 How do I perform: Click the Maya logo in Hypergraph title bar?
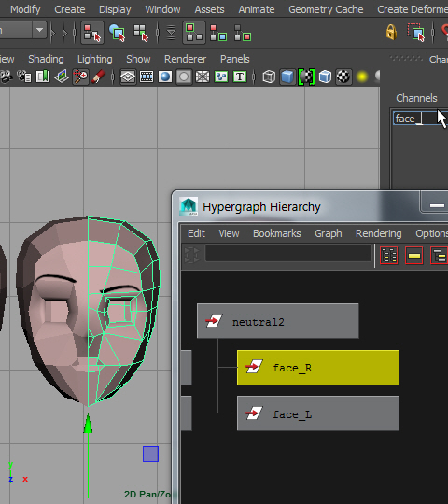click(189, 206)
